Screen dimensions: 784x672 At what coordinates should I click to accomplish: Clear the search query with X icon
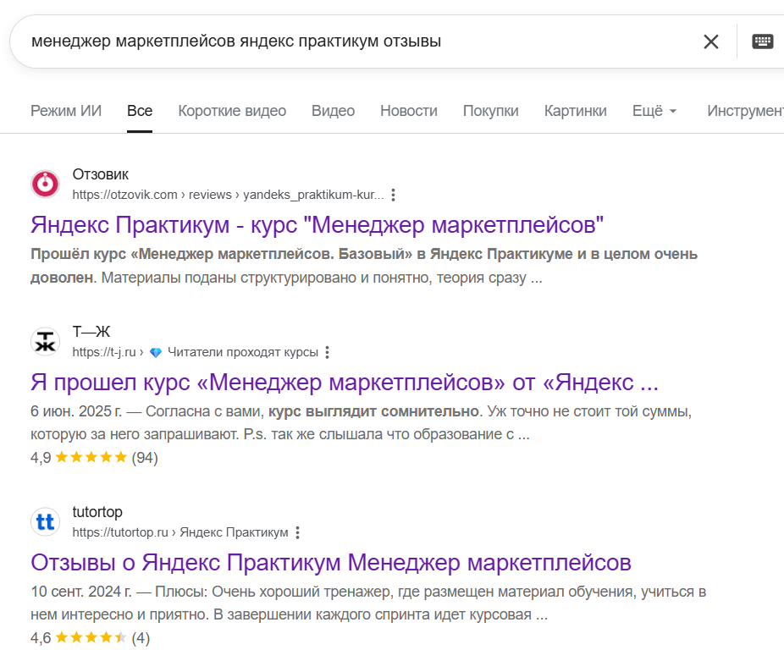pyautogui.click(x=711, y=41)
